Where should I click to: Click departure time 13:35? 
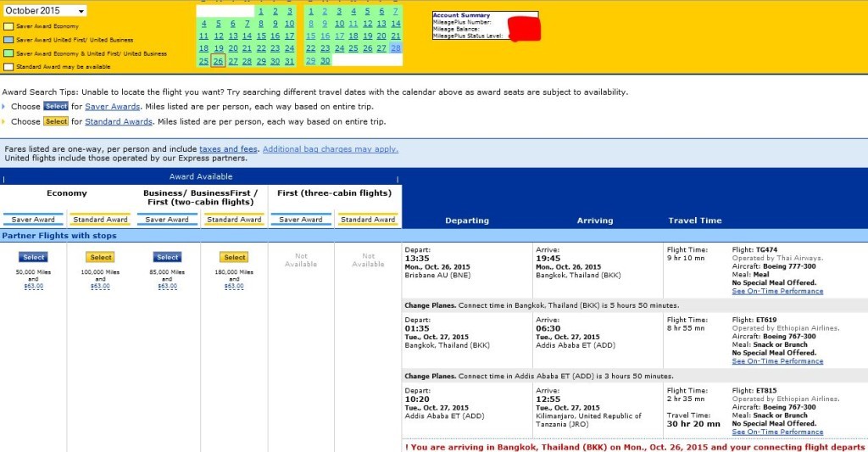click(417, 258)
